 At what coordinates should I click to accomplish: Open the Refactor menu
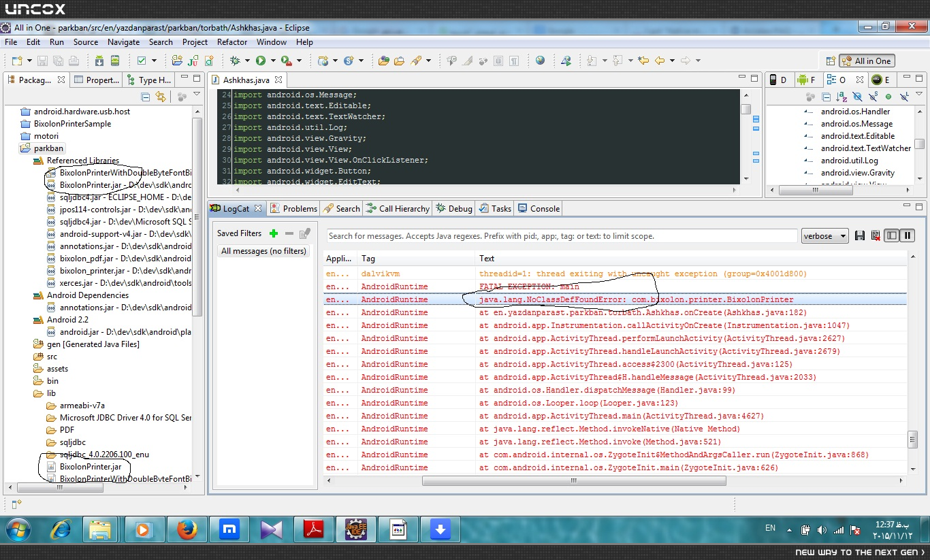click(x=232, y=42)
